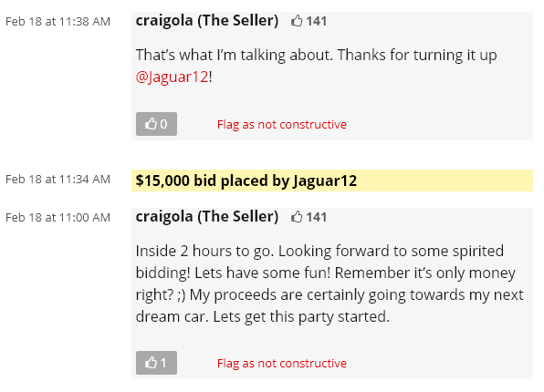Click the Feb 18 at 11:34 AM timestamp
Image resolution: width=544 pixels, height=392 pixels.
point(58,180)
